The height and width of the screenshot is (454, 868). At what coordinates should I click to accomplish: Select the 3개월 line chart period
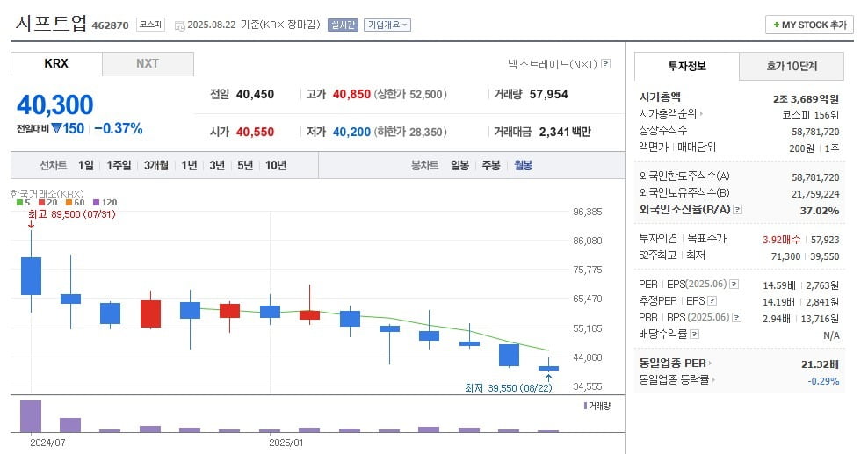pyautogui.click(x=156, y=165)
